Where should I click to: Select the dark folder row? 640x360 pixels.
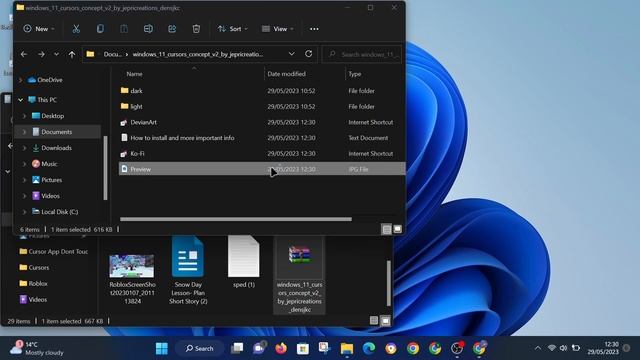coord(262,91)
